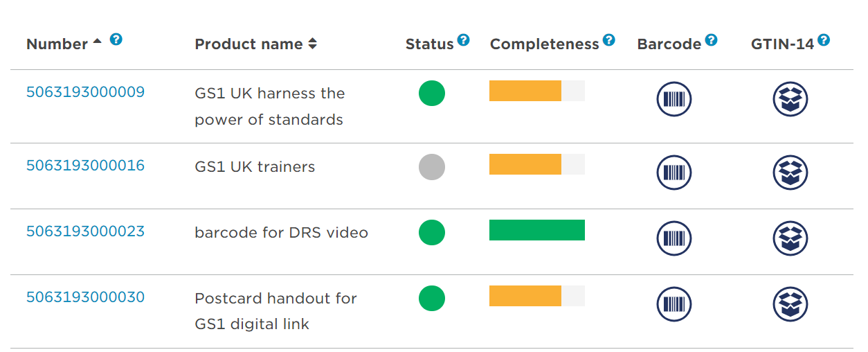Click help icon next to Number header
The width and height of the screenshot is (868, 352).
[x=116, y=39]
